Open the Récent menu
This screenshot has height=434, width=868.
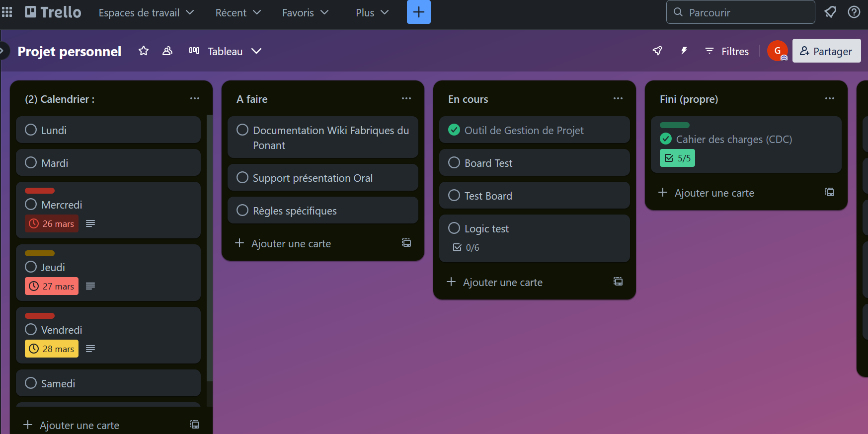pos(237,12)
